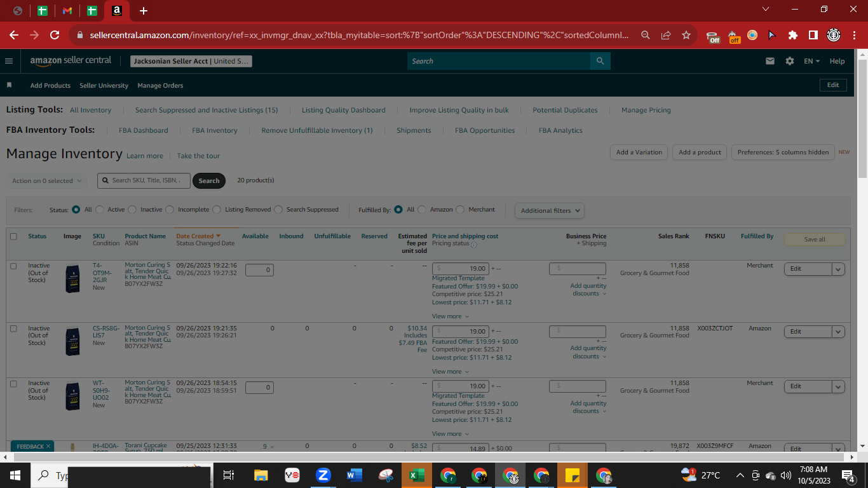Open Microsoft Word from the taskbar
868x488 pixels.
354,475
